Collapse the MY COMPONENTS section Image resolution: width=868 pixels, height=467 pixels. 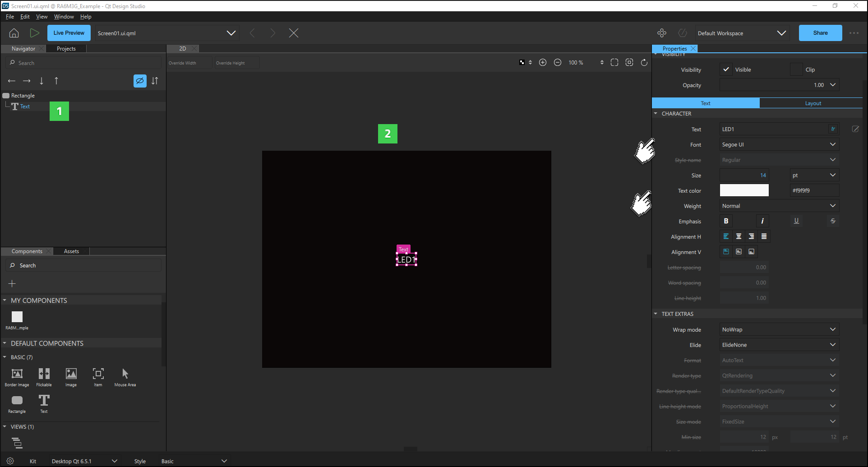tap(5, 301)
